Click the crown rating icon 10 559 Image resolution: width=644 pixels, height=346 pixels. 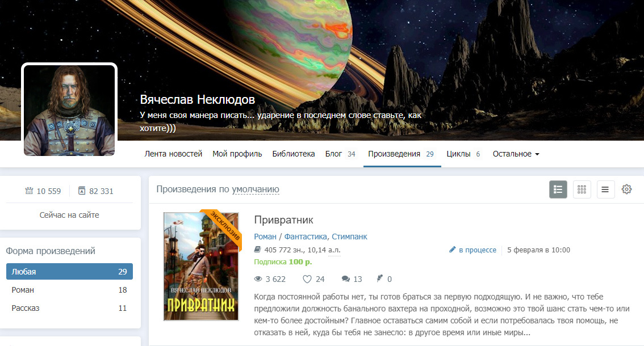point(29,191)
